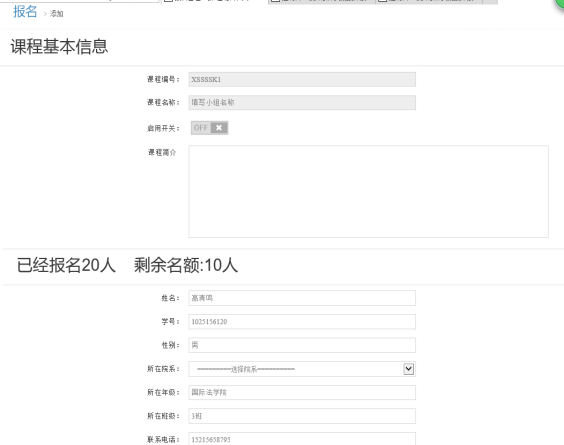
Task: Click into the 课程名称 input field
Action: (x=302, y=103)
